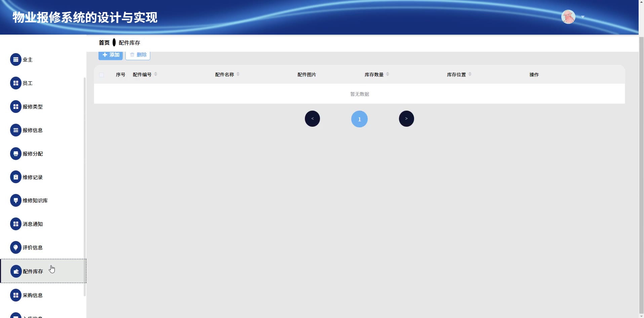
Task: Click the sidebar's vertical scrollbar
Action: (x=85, y=187)
